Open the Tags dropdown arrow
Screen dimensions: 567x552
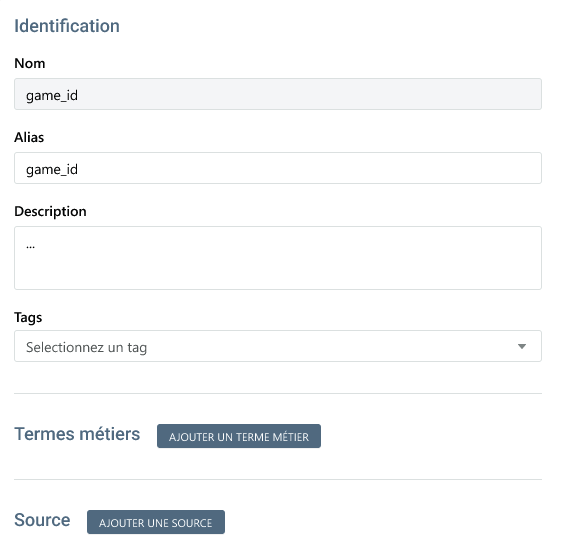(x=521, y=346)
